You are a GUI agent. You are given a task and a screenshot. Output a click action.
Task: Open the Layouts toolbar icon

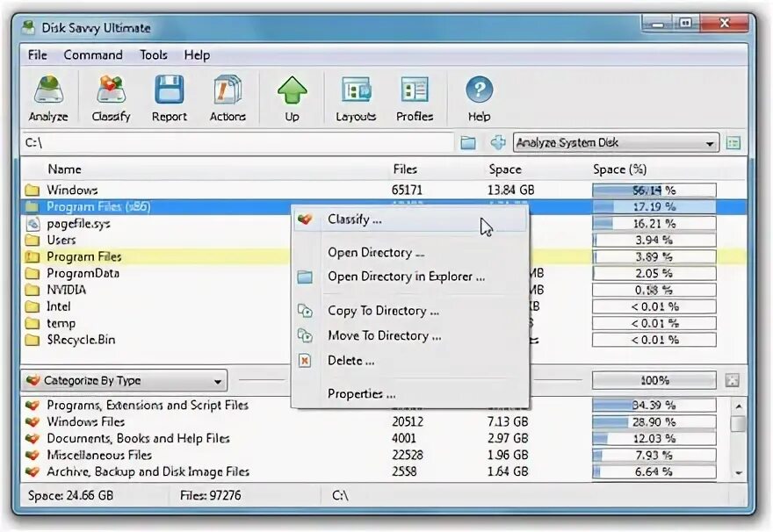(356, 90)
